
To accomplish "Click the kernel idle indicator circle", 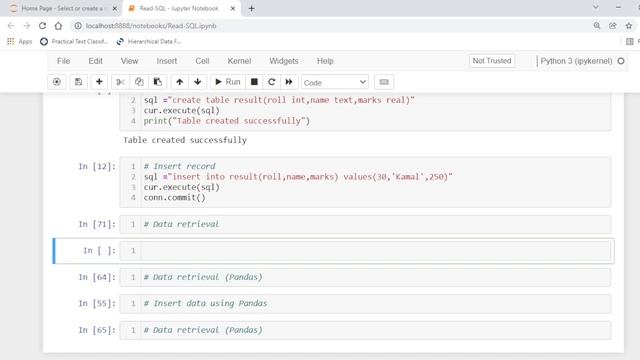I will point(621,61).
